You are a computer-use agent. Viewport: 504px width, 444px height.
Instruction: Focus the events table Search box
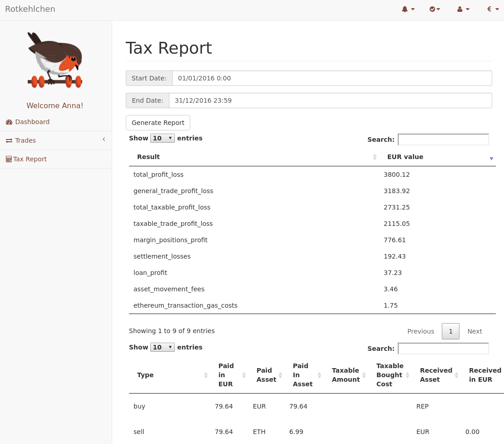pyautogui.click(x=443, y=349)
